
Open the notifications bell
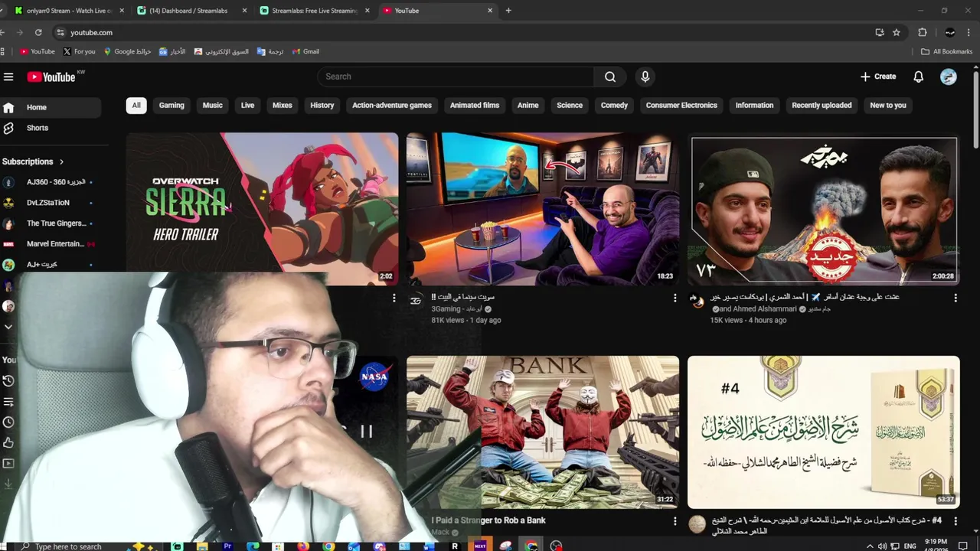point(919,77)
